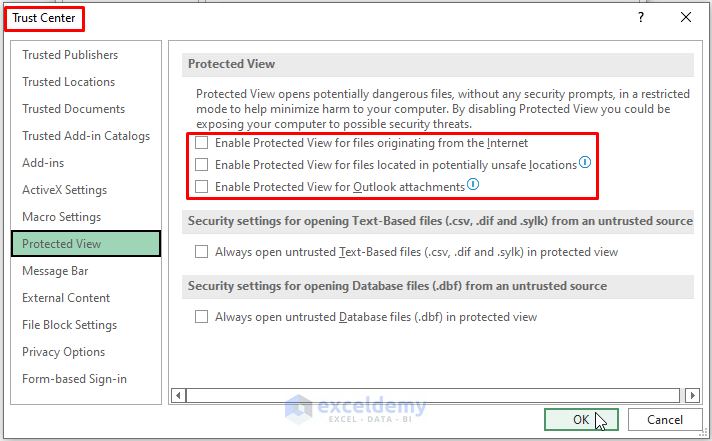This screenshot has height=441, width=712.
Task: Click the info icon beside unsafe locations option
Action: pyautogui.click(x=586, y=164)
